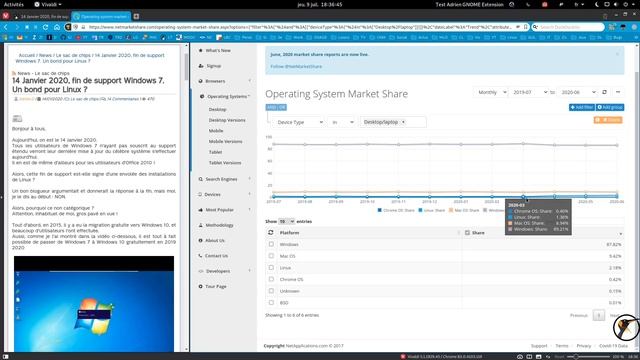Tick the Unknown row checkbox
The height and width of the screenshot is (360, 640).
pos(271,291)
